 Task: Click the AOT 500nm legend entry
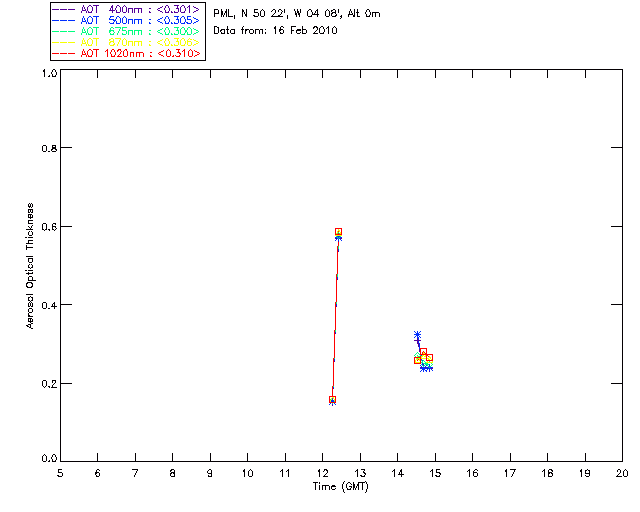126,20
